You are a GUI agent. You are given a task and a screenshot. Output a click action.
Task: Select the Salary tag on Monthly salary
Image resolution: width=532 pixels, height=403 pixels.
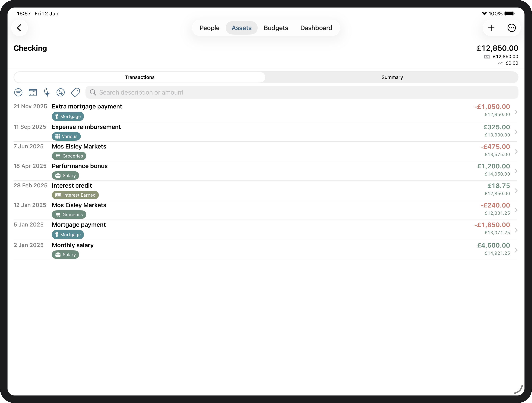point(65,255)
